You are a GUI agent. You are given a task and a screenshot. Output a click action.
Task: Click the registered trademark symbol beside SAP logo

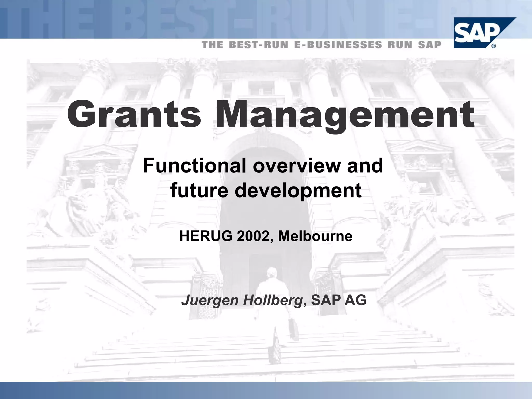click(494, 46)
